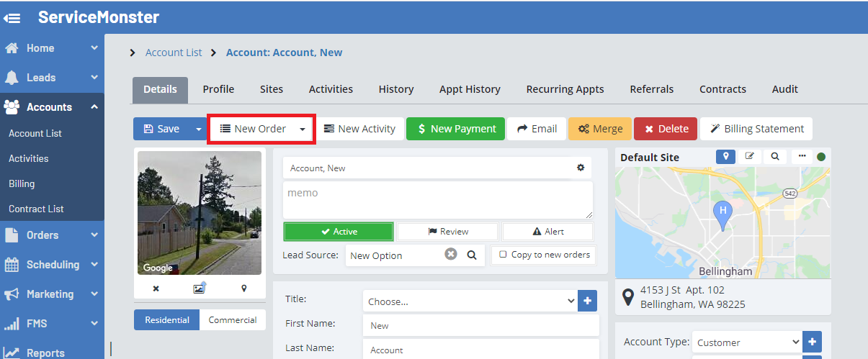Click the Reports chart icon
Image resolution: width=868 pixels, height=359 pixels.
(12, 353)
